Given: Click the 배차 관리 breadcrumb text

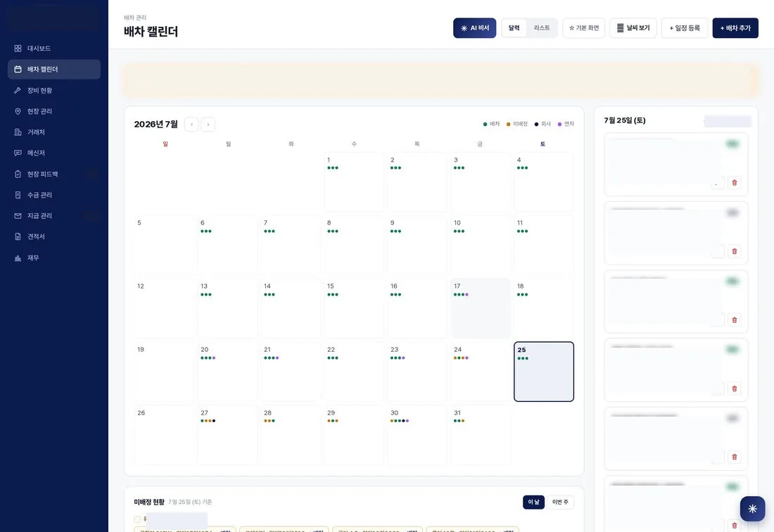Looking at the screenshot, I should click(x=135, y=18).
